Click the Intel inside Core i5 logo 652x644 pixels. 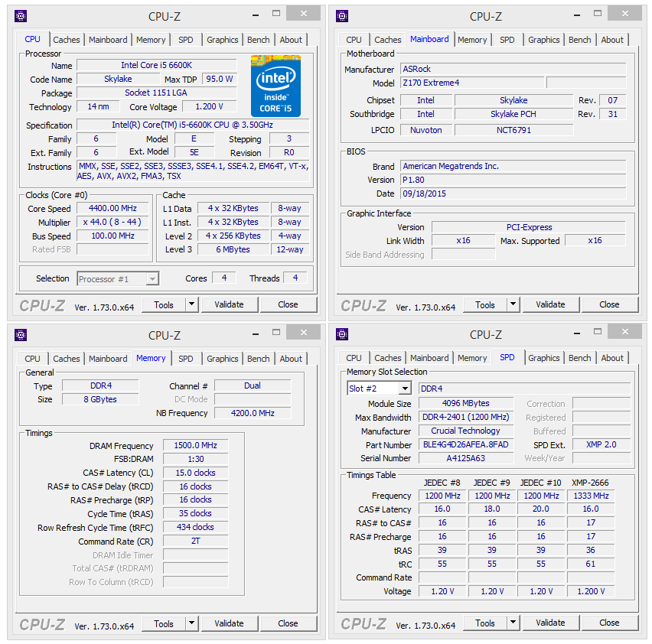click(x=275, y=86)
